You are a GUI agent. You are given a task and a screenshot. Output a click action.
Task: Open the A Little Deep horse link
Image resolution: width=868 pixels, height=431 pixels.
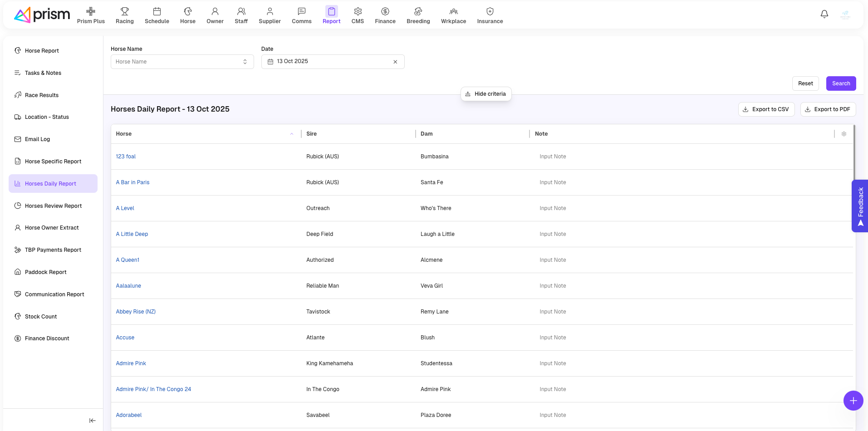click(x=132, y=234)
